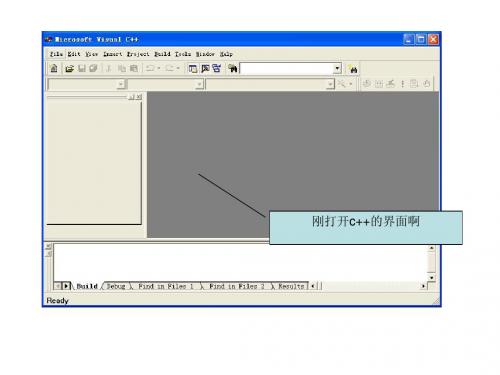Open the Build menu
Screen dimensions: 500x375
pos(162,54)
